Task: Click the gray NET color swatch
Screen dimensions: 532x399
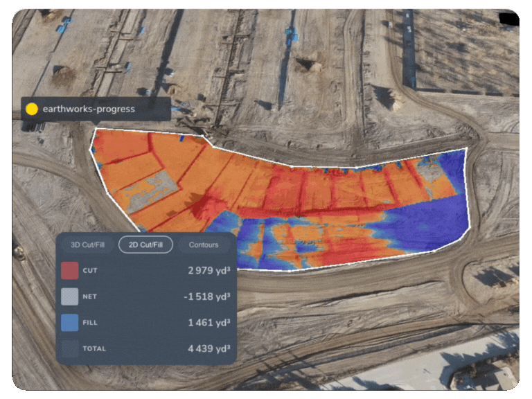Action: (69, 296)
